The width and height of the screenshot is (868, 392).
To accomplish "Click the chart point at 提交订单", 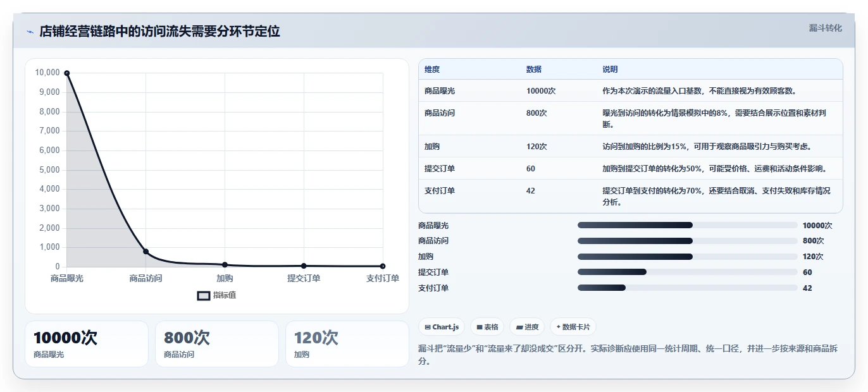I will 304,266.
